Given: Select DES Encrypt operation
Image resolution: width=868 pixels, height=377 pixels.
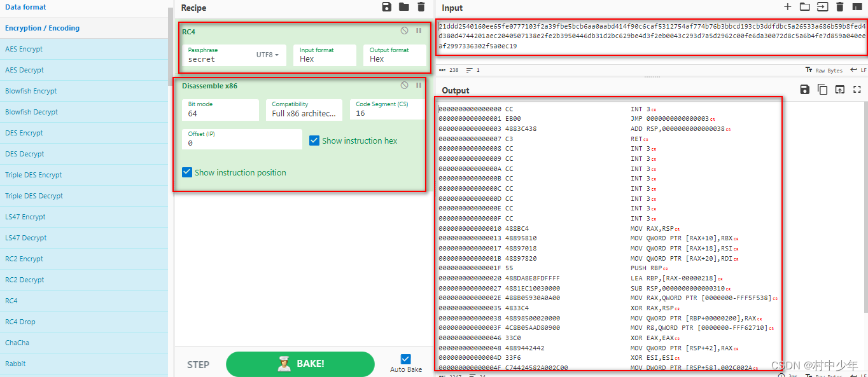Looking at the screenshot, I should 84,133.
